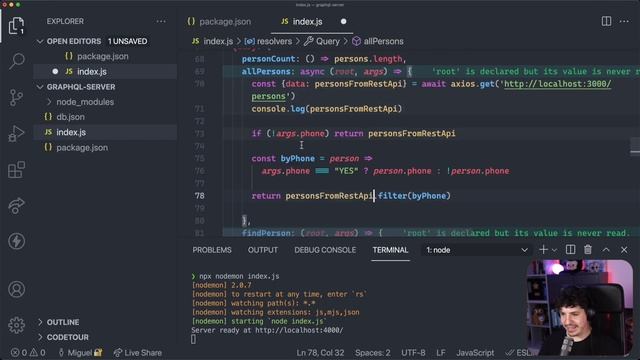Click index.js in the breadcrumb
The width and height of the screenshot is (640, 360).
point(218,41)
